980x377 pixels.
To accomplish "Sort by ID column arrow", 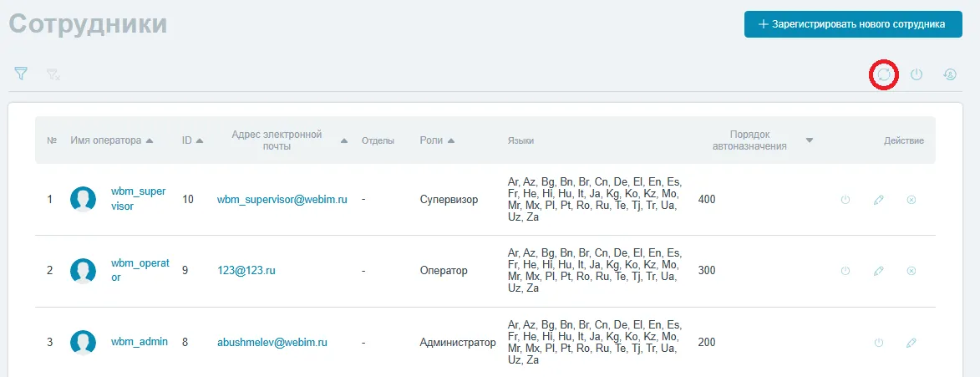I will [199, 140].
